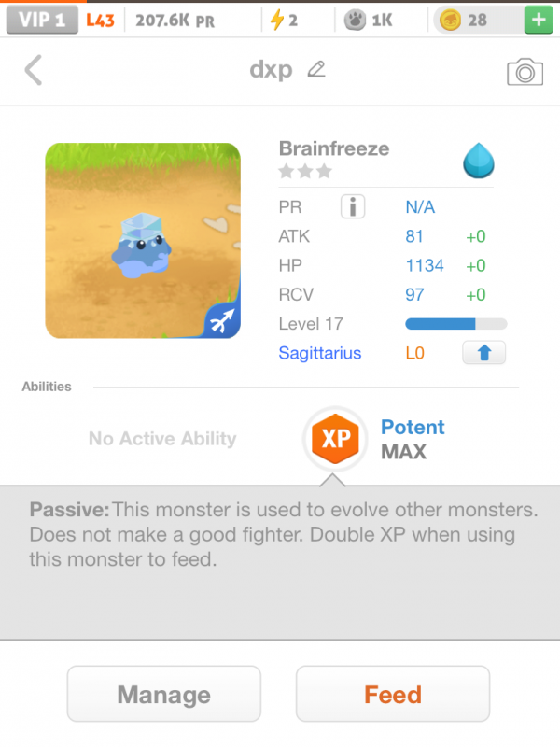Click the Level 17 progress bar
Viewport: 560px width, 747px height.
point(455,324)
